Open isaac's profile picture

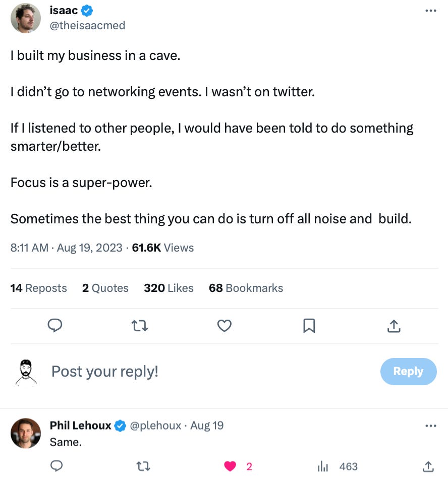[26, 18]
